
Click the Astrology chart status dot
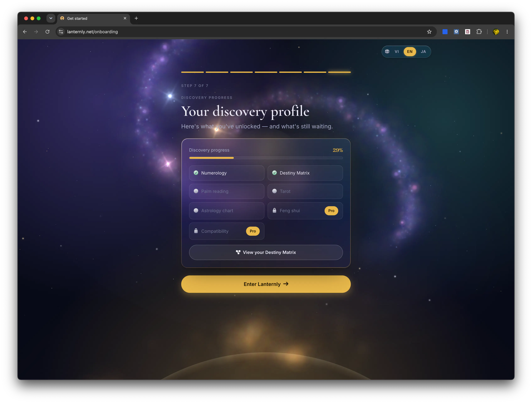(196, 210)
